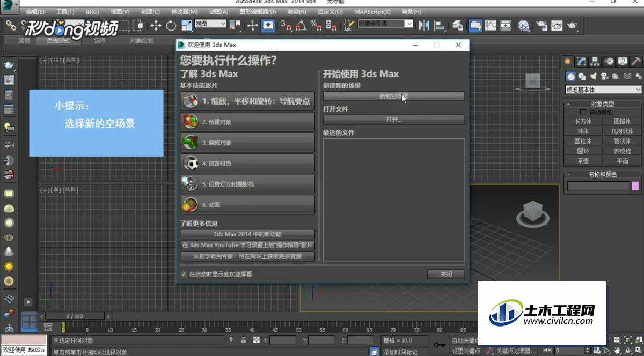Click the 新的空场景 button

pos(393,97)
